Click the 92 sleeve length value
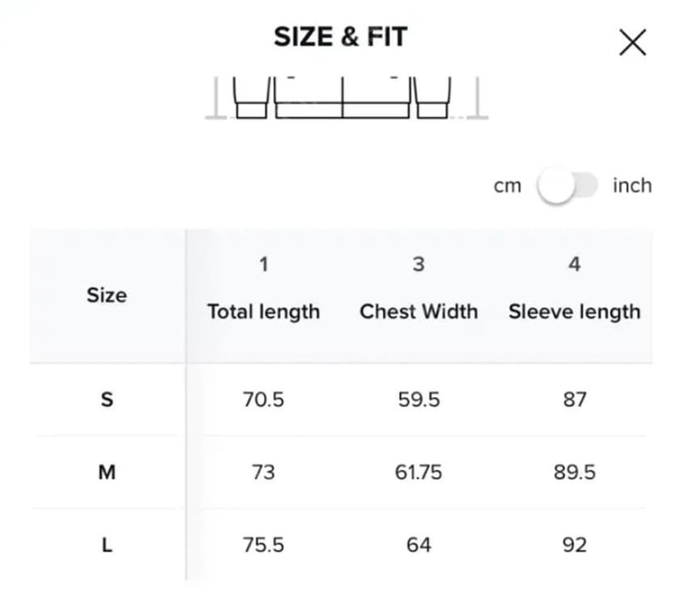 (x=574, y=545)
